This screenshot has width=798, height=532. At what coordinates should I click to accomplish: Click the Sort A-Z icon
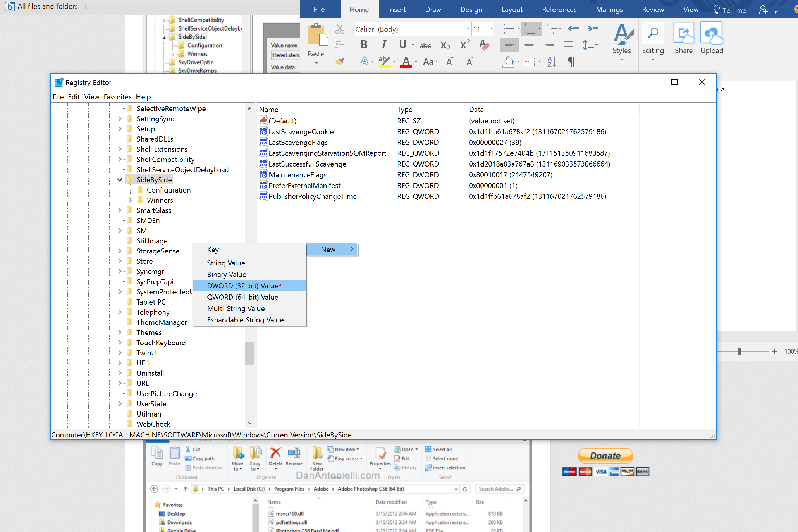(551, 61)
